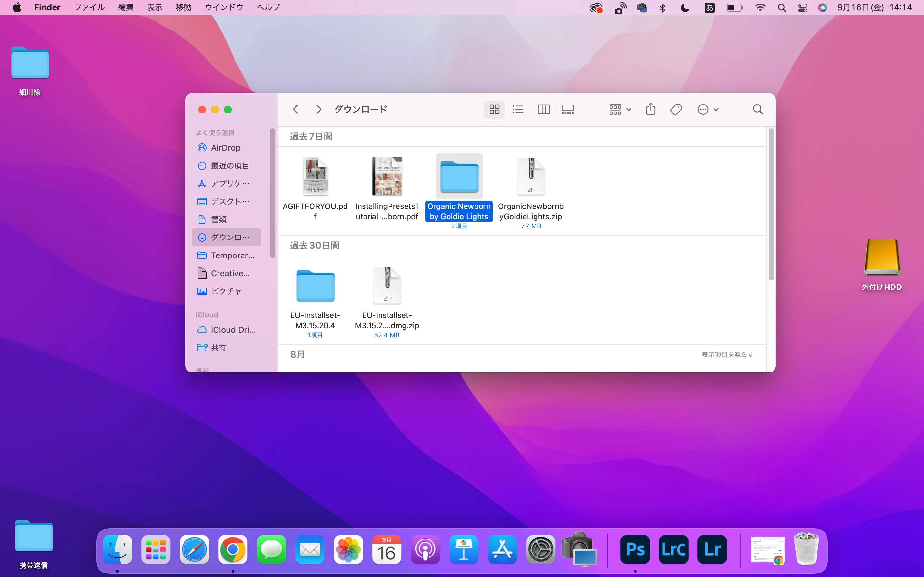The image size is (924, 577).
Task: Click the Tag icon in Finder toolbar
Action: coord(676,110)
